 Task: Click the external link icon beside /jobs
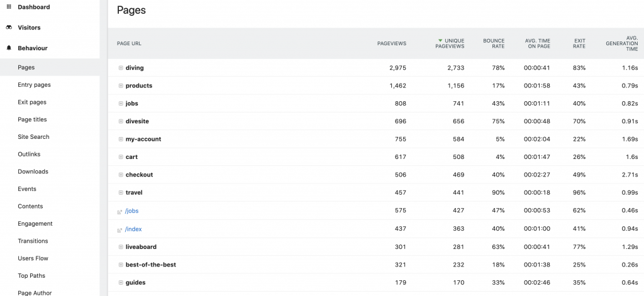pos(120,212)
